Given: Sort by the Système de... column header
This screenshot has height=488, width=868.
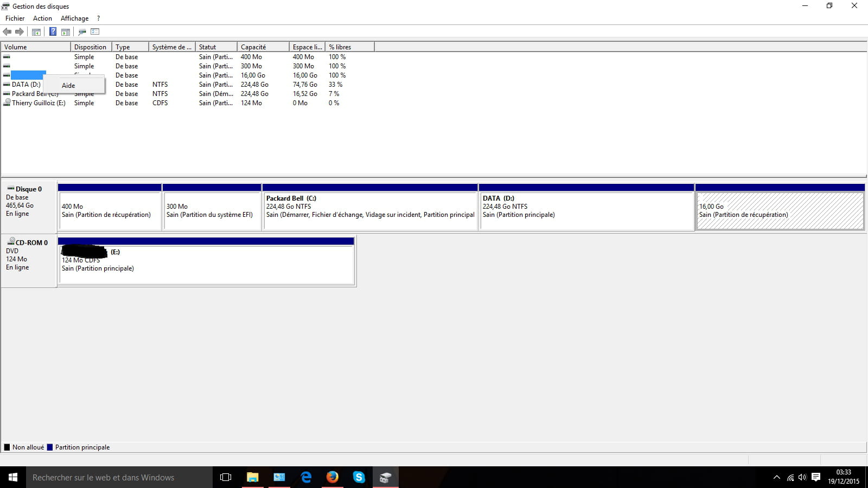Looking at the screenshot, I should 172,47.
